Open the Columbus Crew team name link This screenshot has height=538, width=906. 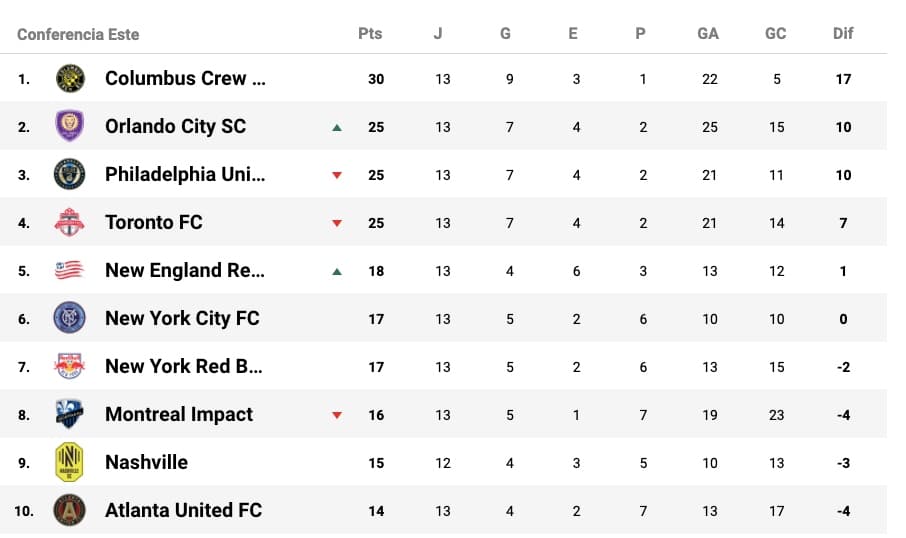[185, 78]
